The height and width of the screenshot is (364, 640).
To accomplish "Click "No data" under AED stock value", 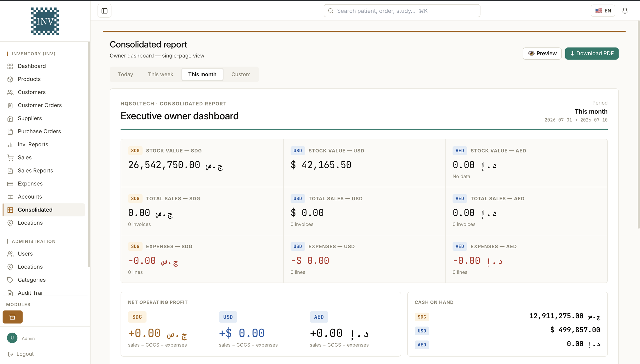I will click(x=461, y=176).
